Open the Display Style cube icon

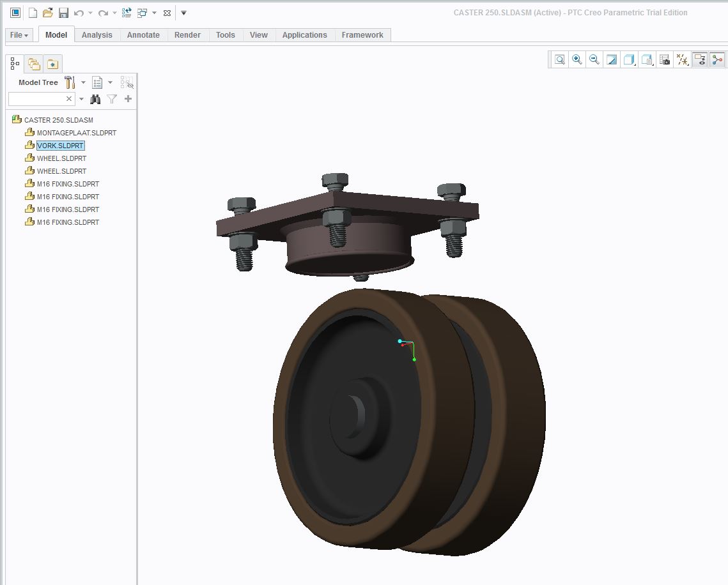pyautogui.click(x=629, y=59)
